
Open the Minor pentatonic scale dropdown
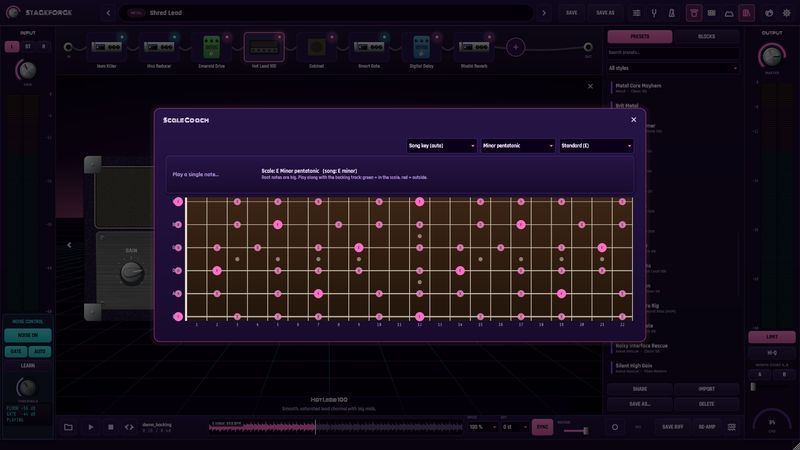click(x=518, y=146)
